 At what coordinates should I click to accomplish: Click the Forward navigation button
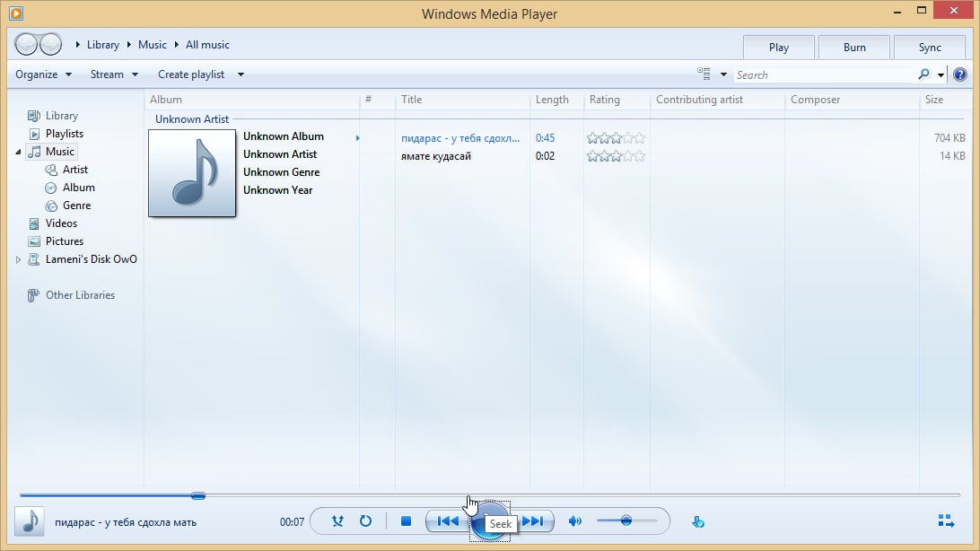(50, 44)
